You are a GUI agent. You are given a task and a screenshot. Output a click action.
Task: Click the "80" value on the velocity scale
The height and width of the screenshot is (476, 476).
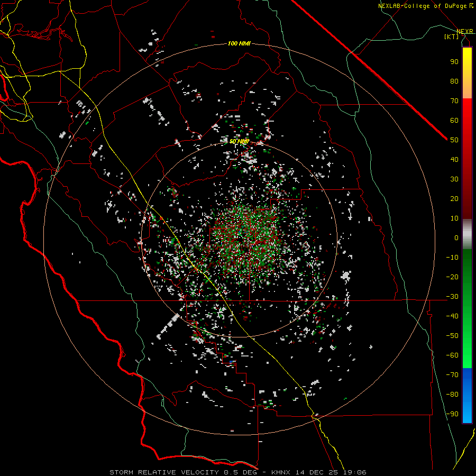pos(454,81)
